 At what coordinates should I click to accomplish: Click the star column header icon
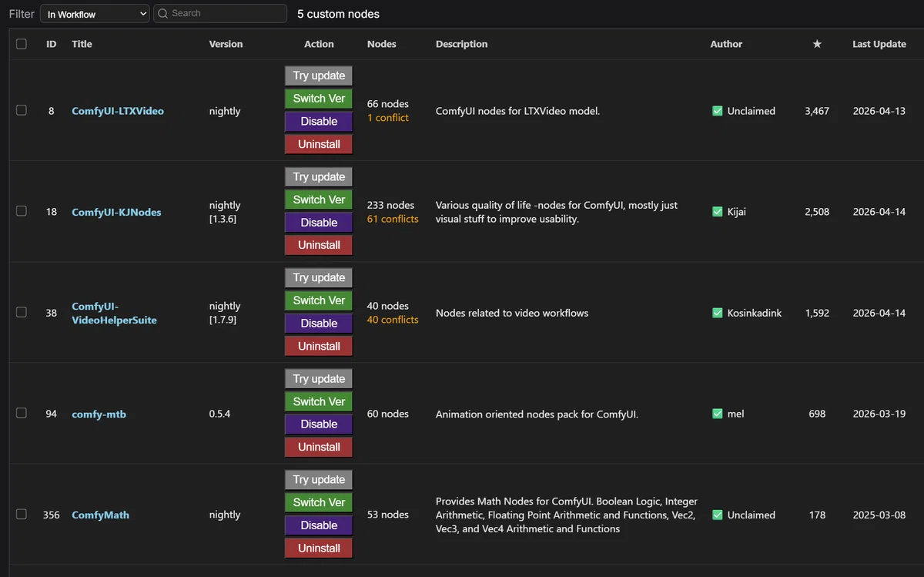(817, 44)
